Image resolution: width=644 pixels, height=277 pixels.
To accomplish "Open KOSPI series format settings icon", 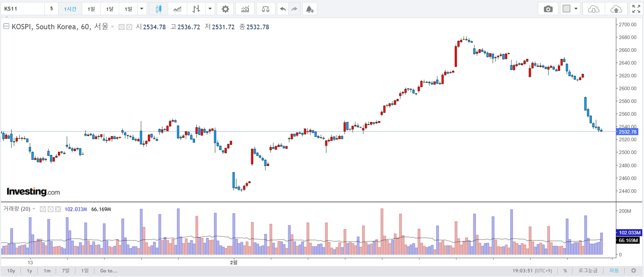I will coord(129,27).
